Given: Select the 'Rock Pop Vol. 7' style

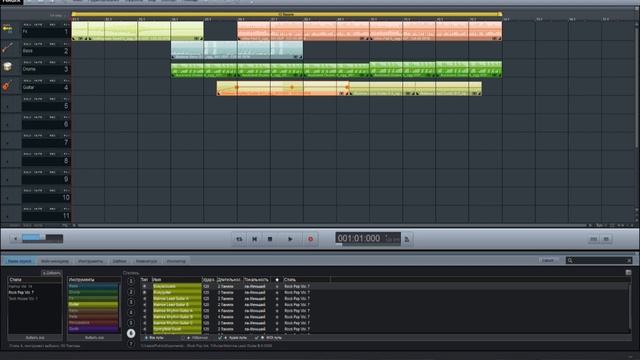Looking at the screenshot, I should [21, 293].
